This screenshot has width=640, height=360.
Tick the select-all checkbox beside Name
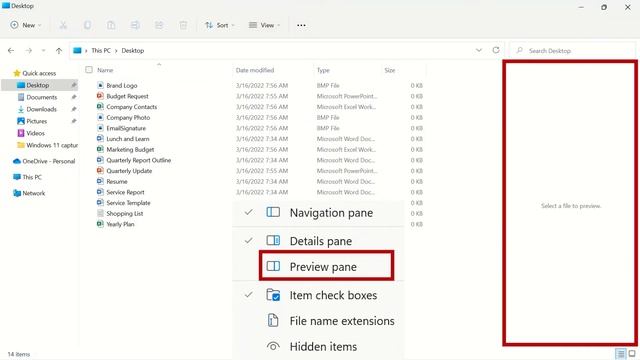click(x=89, y=70)
